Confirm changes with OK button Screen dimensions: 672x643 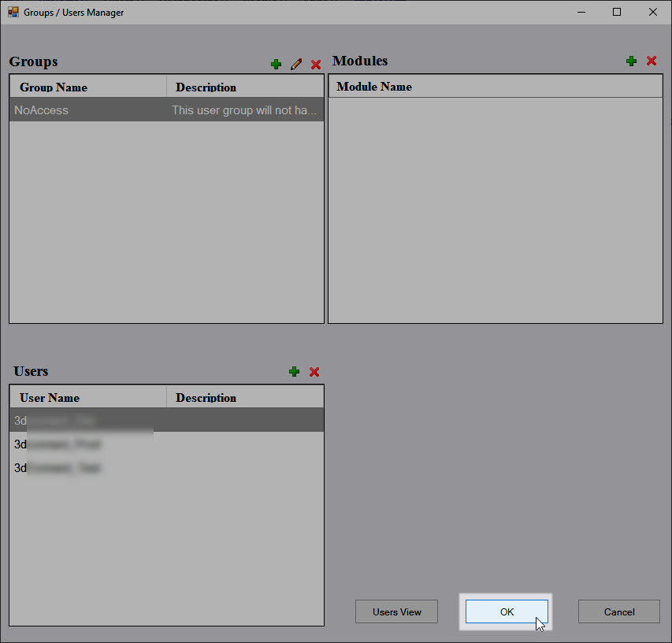pyautogui.click(x=507, y=612)
